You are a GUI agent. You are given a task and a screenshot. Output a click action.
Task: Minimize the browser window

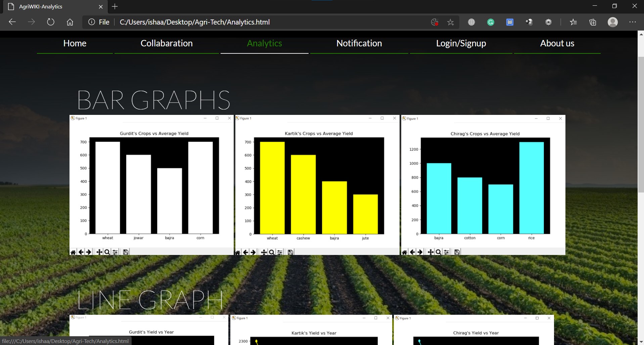click(x=595, y=6)
